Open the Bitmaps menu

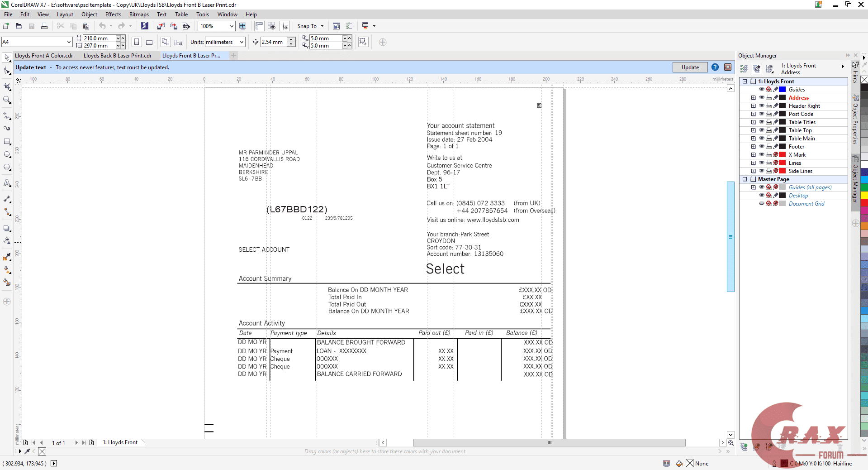[x=138, y=14]
